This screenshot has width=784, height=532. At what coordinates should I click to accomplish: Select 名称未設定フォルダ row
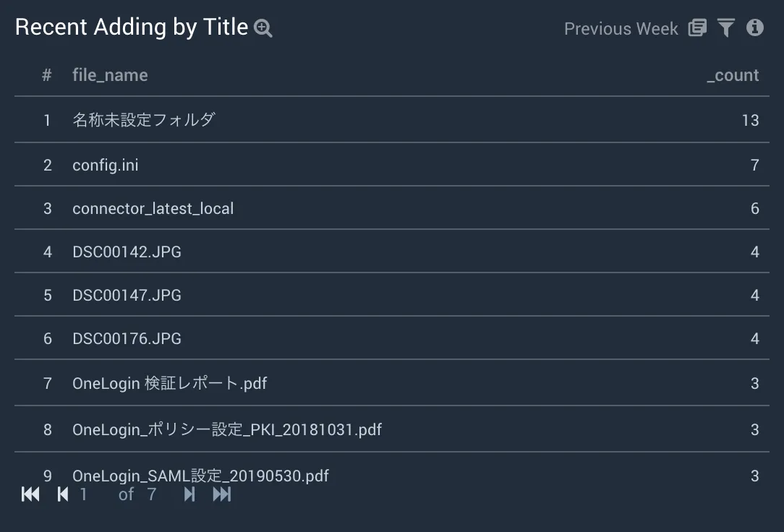pyautogui.click(x=392, y=120)
